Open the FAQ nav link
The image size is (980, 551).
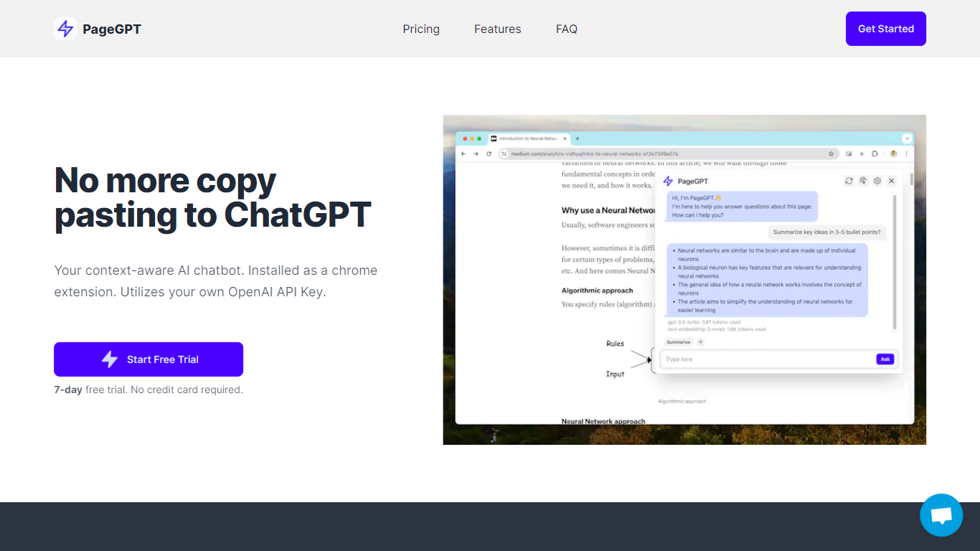pyautogui.click(x=567, y=29)
